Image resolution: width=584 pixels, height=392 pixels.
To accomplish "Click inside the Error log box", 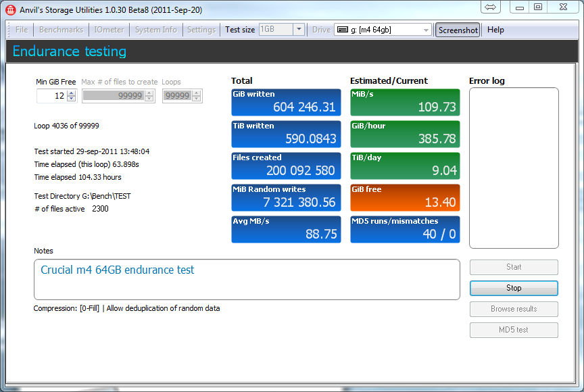I will point(514,168).
